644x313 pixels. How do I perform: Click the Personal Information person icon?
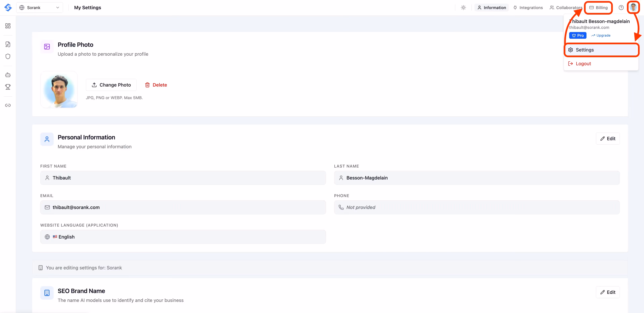[x=47, y=139]
